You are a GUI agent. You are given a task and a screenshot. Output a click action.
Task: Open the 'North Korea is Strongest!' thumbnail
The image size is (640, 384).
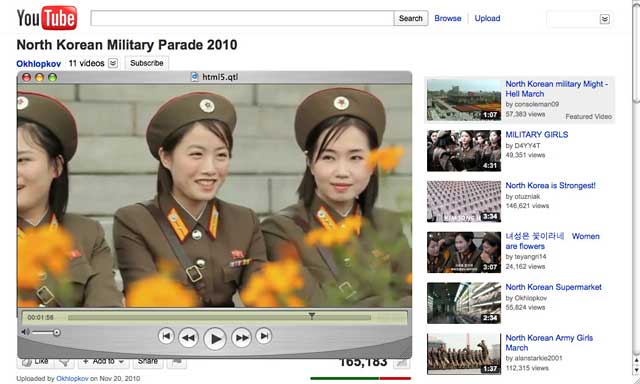[464, 202]
